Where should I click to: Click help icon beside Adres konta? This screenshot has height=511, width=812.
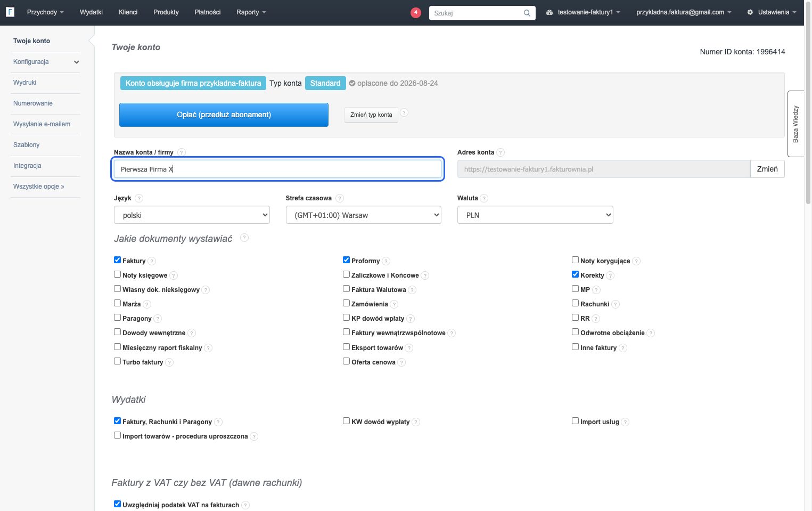click(501, 152)
